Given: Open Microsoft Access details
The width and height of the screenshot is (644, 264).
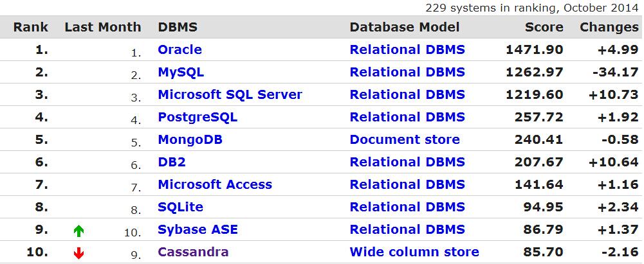Looking at the screenshot, I should pyautogui.click(x=215, y=184).
